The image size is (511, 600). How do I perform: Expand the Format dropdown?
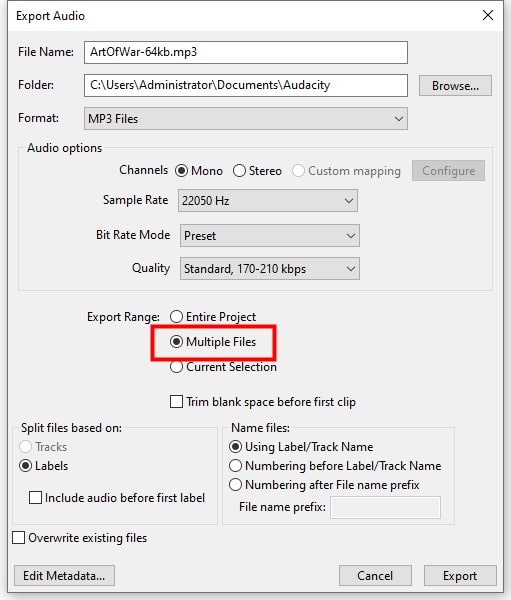click(x=246, y=119)
